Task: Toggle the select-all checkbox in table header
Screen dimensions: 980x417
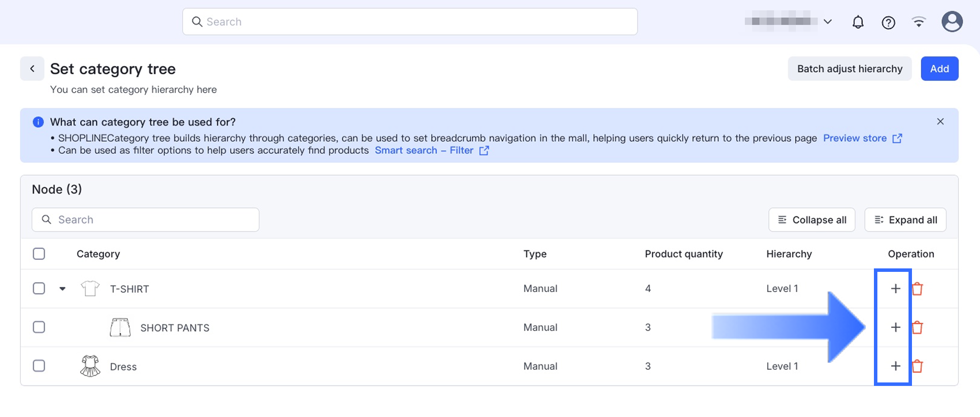Action: 39,254
